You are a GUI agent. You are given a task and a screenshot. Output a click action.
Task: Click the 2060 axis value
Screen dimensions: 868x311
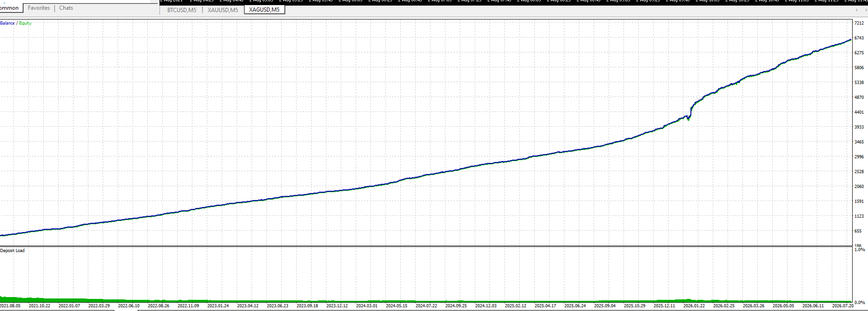[859, 187]
